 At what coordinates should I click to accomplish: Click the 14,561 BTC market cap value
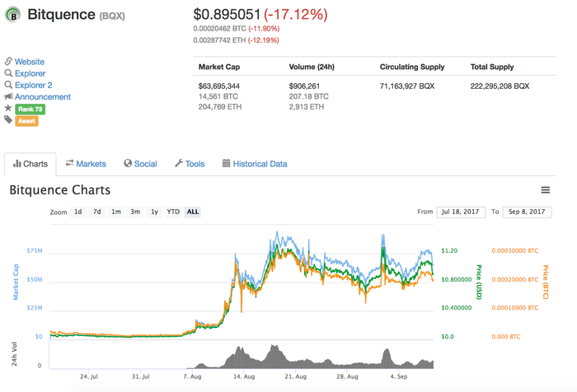click(218, 96)
